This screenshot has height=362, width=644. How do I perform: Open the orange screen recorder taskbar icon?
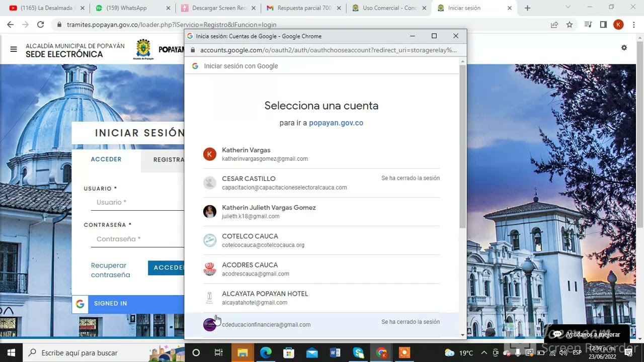[405, 353]
